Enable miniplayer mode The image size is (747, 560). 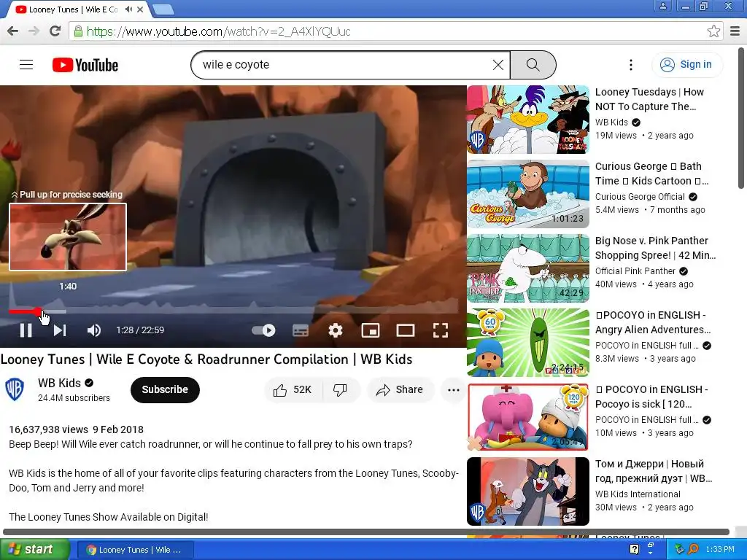click(370, 330)
